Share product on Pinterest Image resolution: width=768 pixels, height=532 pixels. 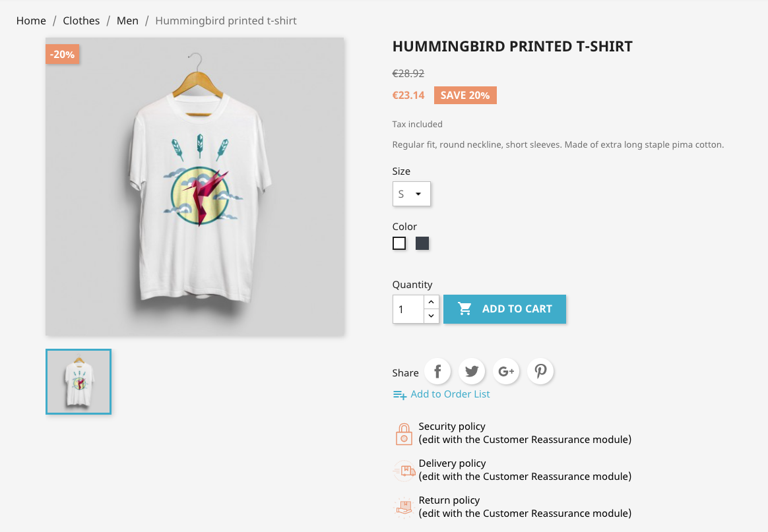coord(540,371)
